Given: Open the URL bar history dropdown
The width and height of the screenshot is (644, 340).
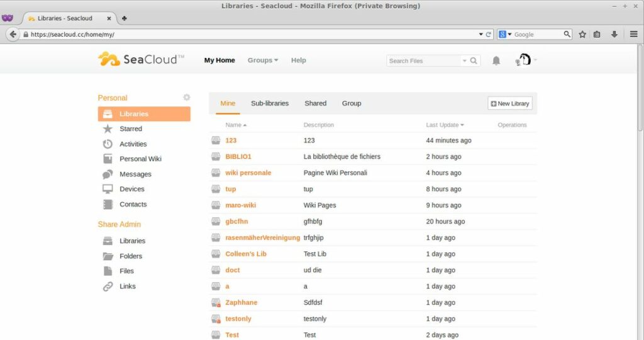Looking at the screenshot, I should (x=481, y=35).
